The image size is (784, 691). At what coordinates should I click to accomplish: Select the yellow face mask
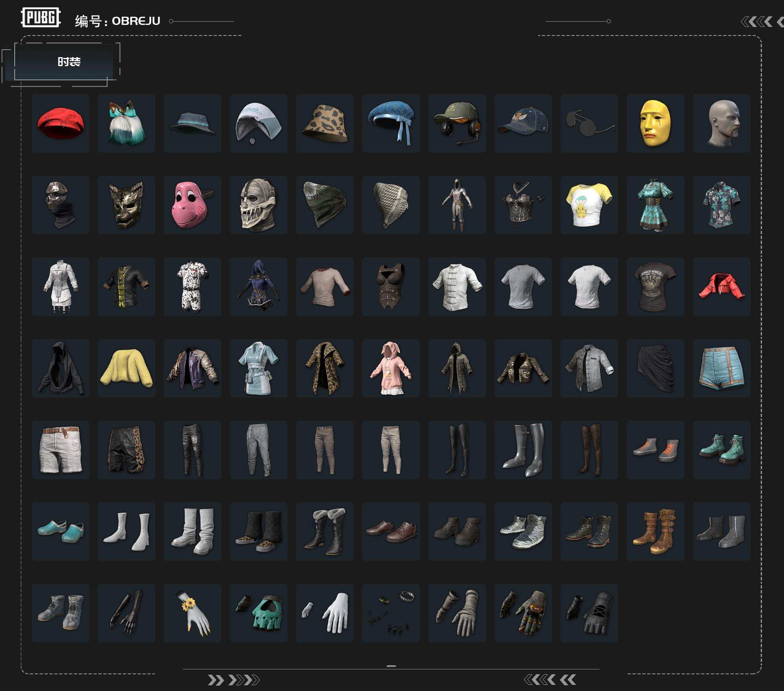655,123
